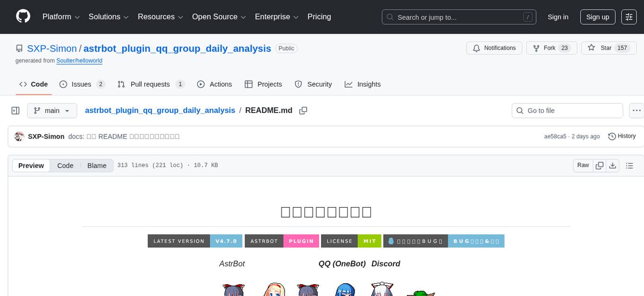The height and width of the screenshot is (296, 644).
Task: Open the more options ellipsis menu
Action: (636, 110)
